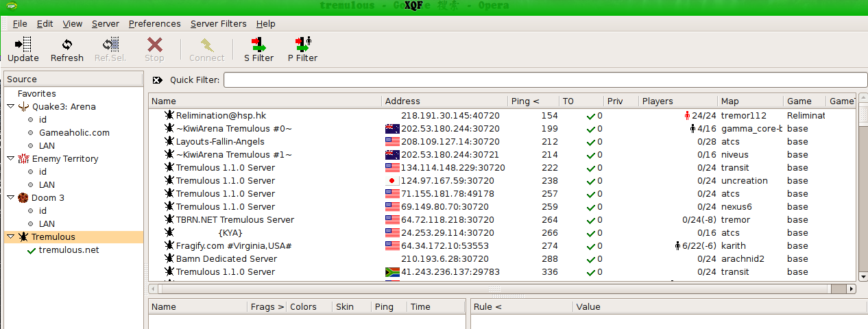Click the Priv column header
The width and height of the screenshot is (868, 329).
coord(621,101)
